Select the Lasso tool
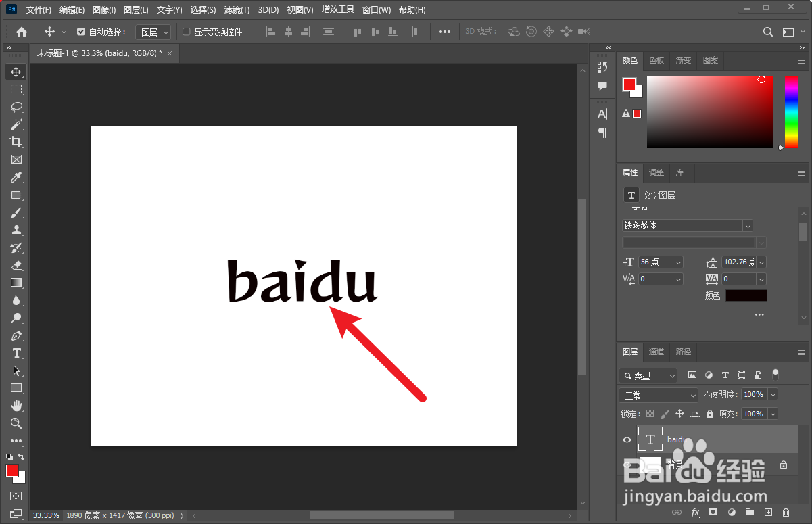 point(16,107)
